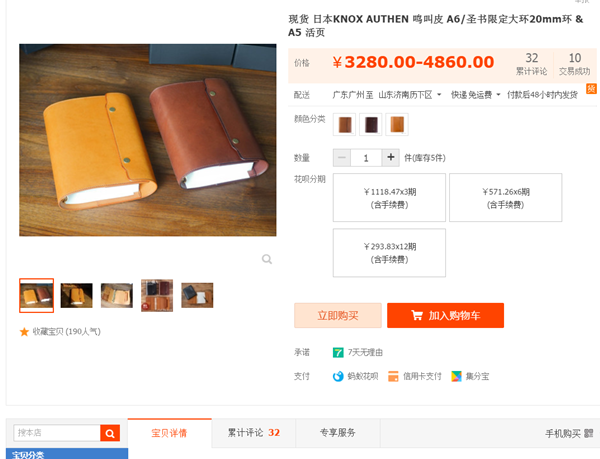Select the ¥1118.47x3 installment option

pos(389,197)
